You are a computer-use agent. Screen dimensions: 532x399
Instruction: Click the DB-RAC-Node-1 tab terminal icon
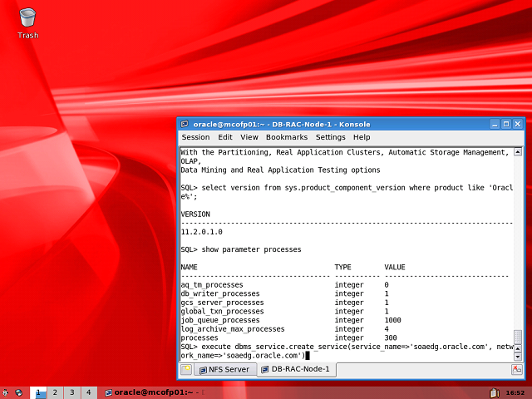pyautogui.click(x=265, y=369)
